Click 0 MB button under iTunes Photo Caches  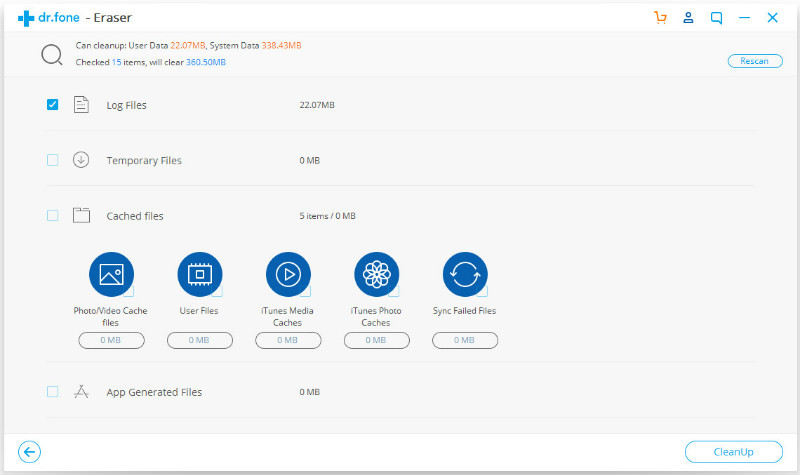377,340
